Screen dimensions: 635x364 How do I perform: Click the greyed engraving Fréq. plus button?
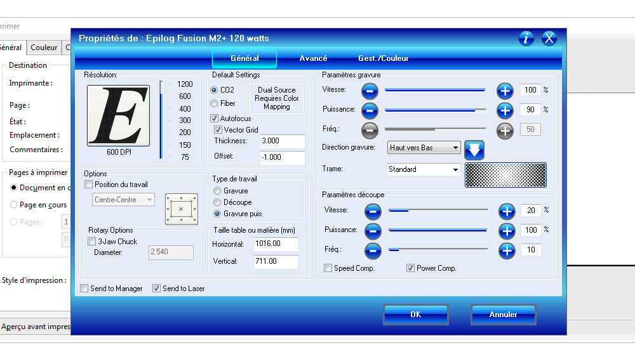505,130
